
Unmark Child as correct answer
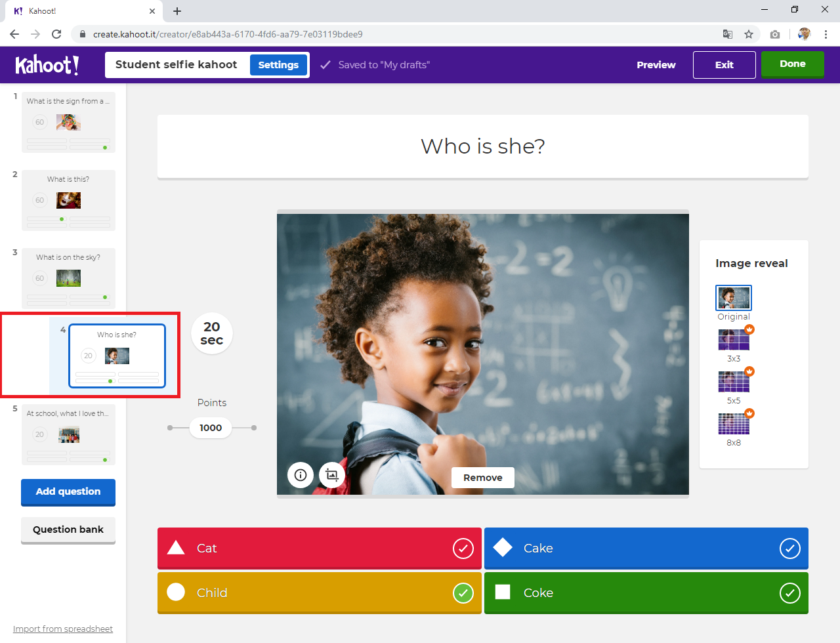463,593
